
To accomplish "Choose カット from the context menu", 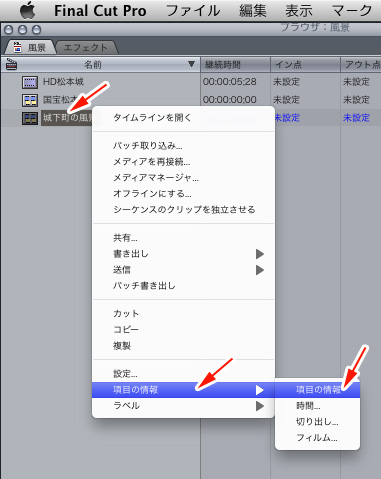I will (x=183, y=314).
